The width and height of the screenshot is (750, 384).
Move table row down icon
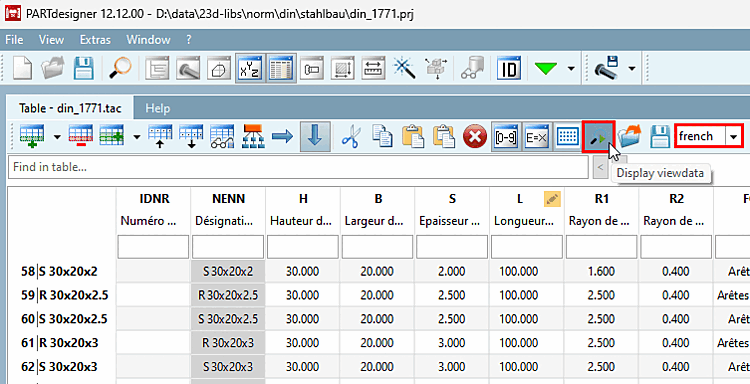191,137
